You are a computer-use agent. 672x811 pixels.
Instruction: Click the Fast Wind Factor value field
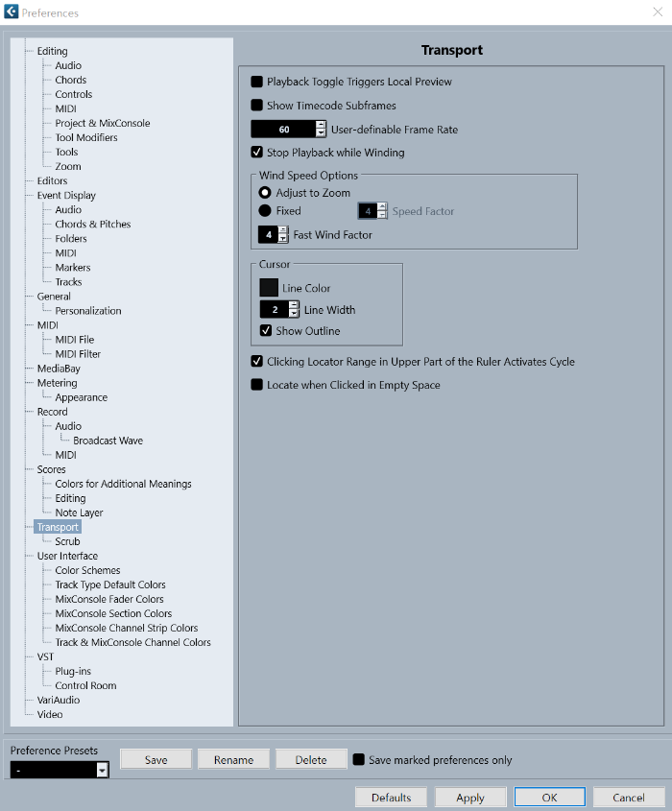point(269,234)
